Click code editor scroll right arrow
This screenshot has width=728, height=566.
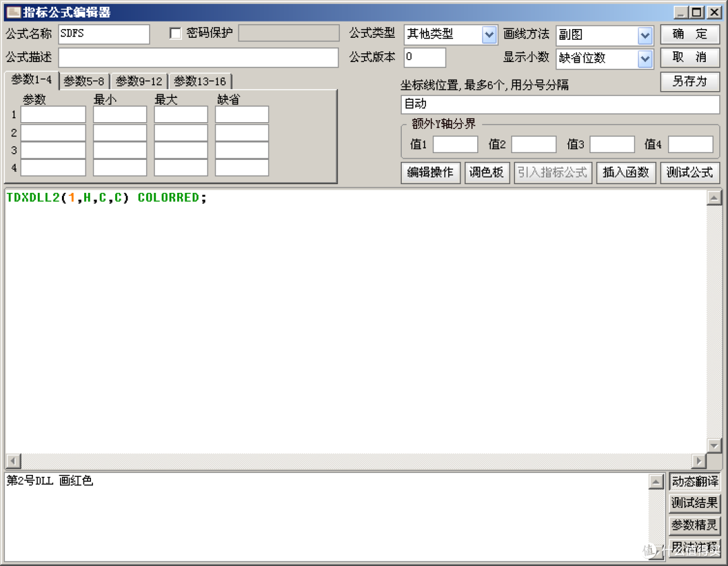click(698, 461)
